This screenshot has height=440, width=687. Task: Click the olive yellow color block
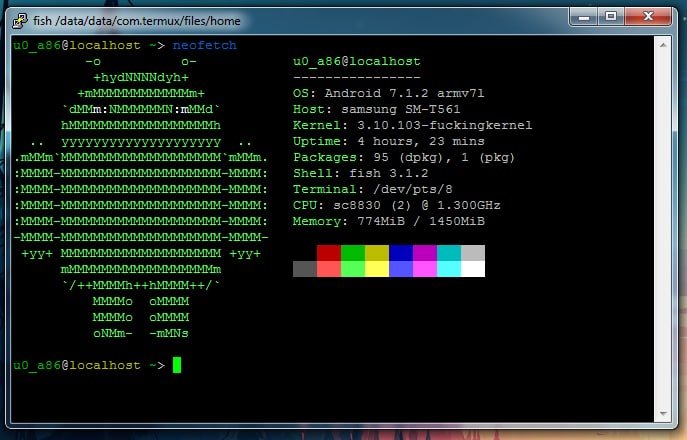point(377,253)
